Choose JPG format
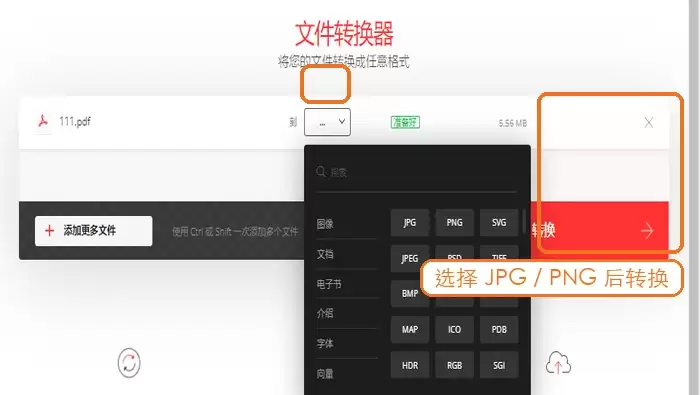This screenshot has width=700, height=395. pos(410,222)
